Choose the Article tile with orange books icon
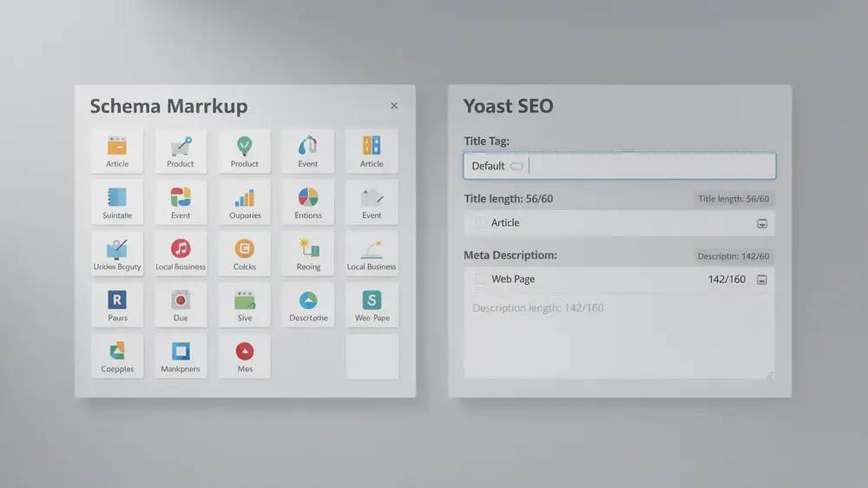This screenshot has width=868, height=488. click(x=372, y=151)
